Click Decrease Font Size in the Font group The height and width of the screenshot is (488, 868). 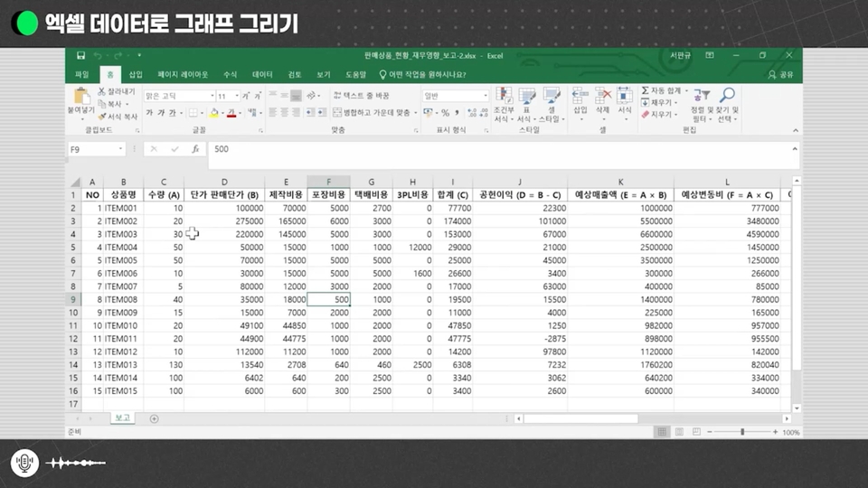258,97
